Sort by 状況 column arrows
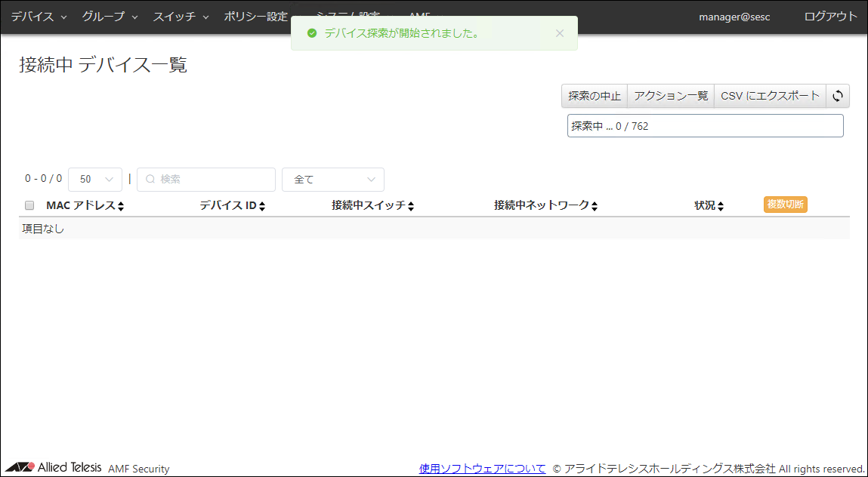The image size is (868, 477). [x=720, y=206]
